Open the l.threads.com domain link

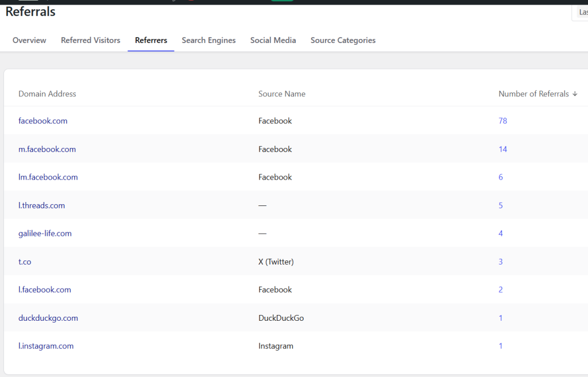pyautogui.click(x=41, y=205)
